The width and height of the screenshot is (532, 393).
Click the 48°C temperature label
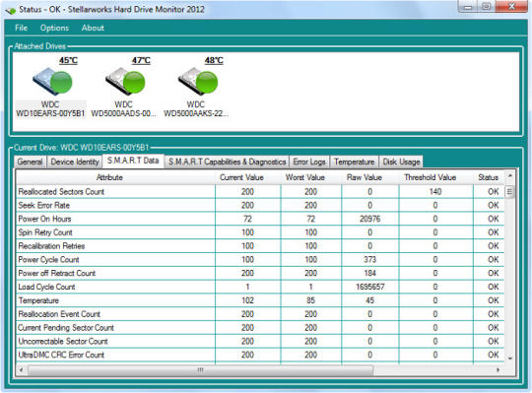(214, 60)
